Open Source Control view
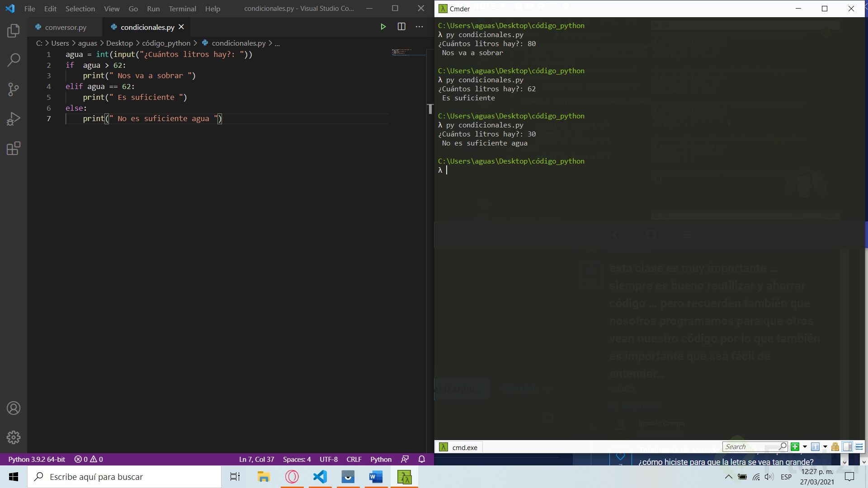Viewport: 868px width, 488px height. (14, 89)
